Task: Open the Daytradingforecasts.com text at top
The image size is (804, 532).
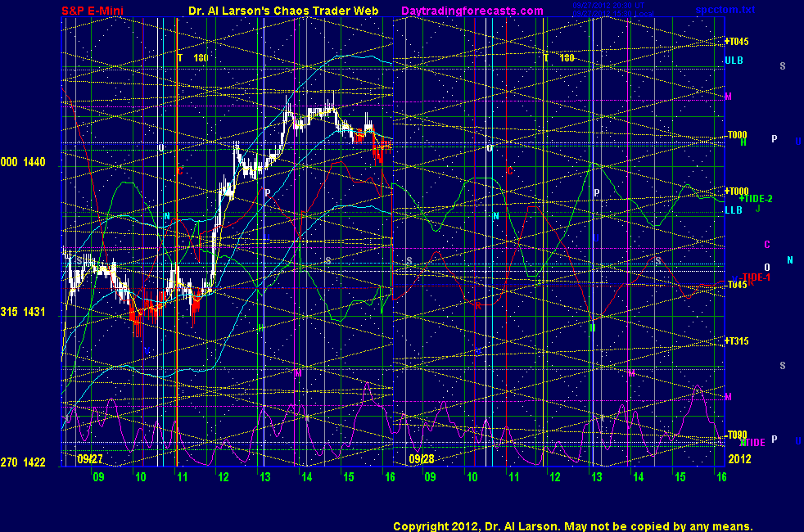Action: [472, 11]
